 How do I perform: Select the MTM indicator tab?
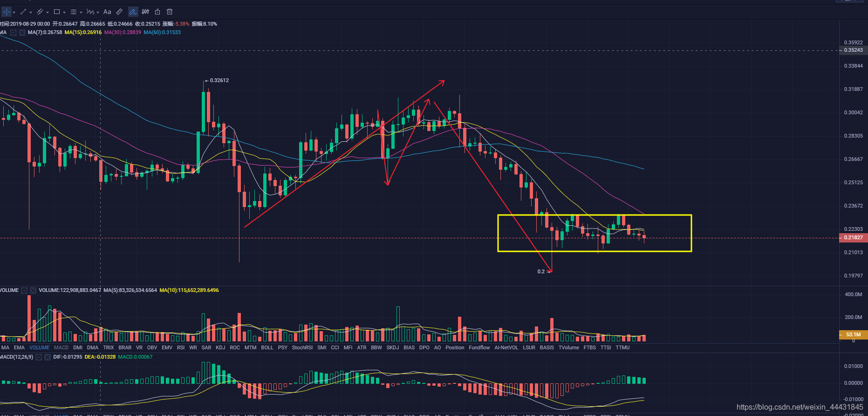(x=250, y=347)
